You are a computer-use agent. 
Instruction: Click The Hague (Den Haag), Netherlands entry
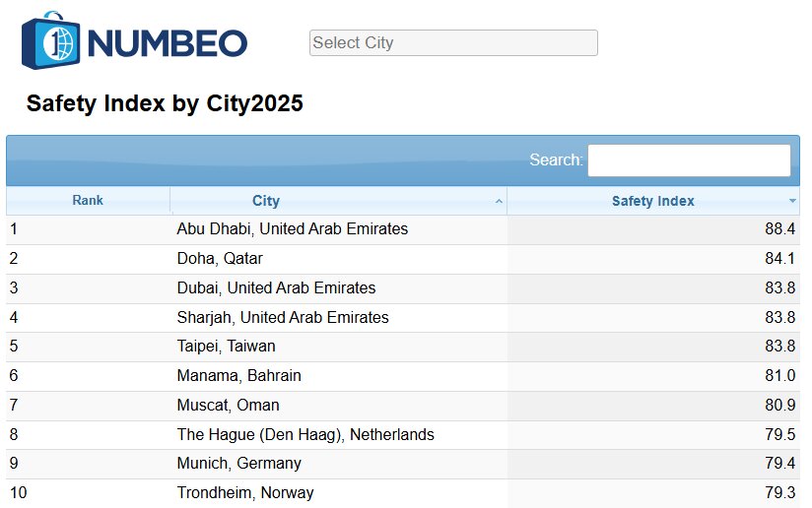pyautogui.click(x=305, y=435)
